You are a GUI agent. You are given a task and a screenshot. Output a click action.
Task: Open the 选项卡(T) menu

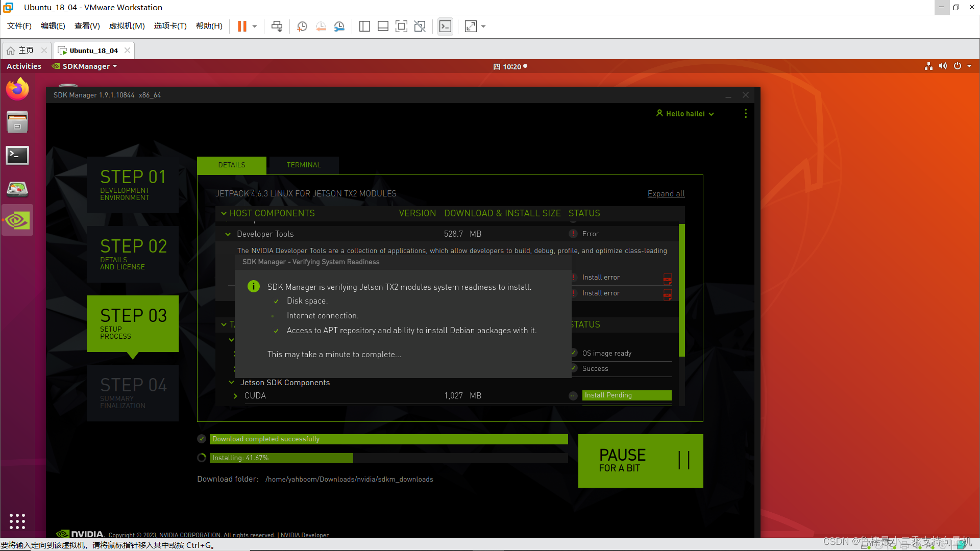coord(170,26)
